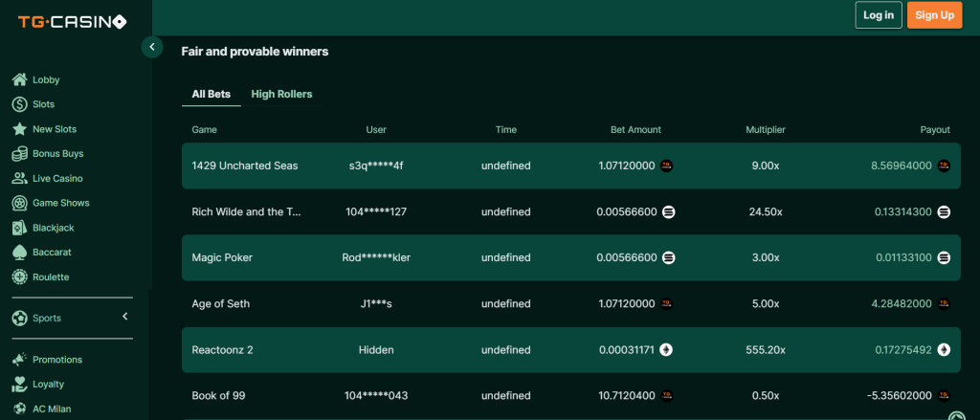Click the Bonus Buys coins icon
980x420 pixels.
point(19,153)
